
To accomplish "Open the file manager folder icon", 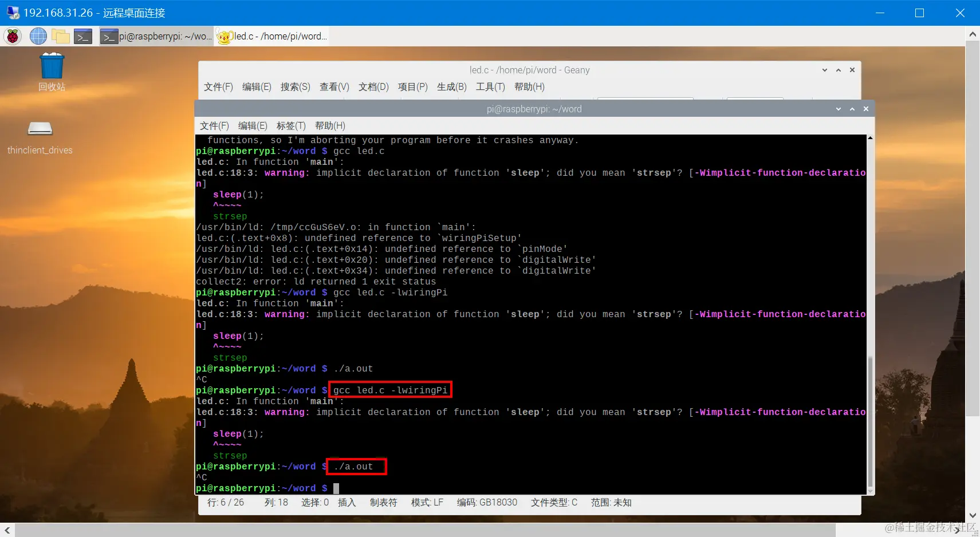I will pyautogui.click(x=60, y=36).
